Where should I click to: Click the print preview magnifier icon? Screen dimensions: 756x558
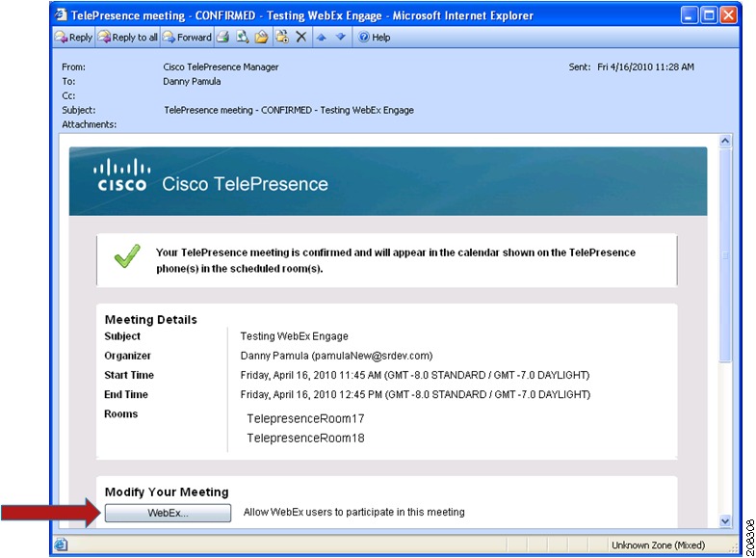click(242, 38)
